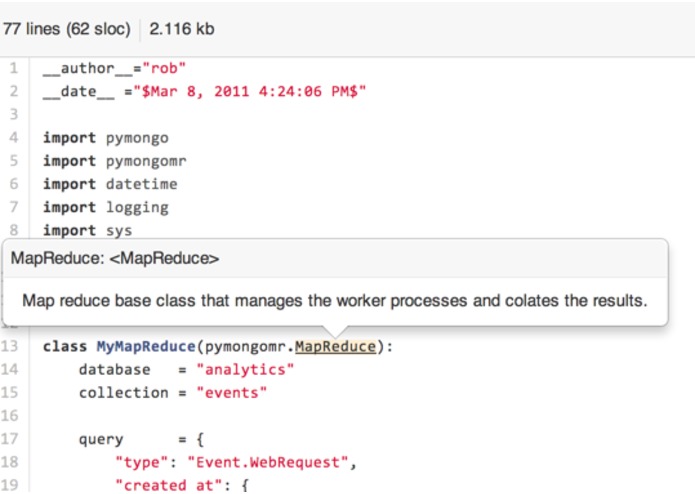
Task: Click the '77 lines (62 sloc)' file info
Action: tap(66, 29)
